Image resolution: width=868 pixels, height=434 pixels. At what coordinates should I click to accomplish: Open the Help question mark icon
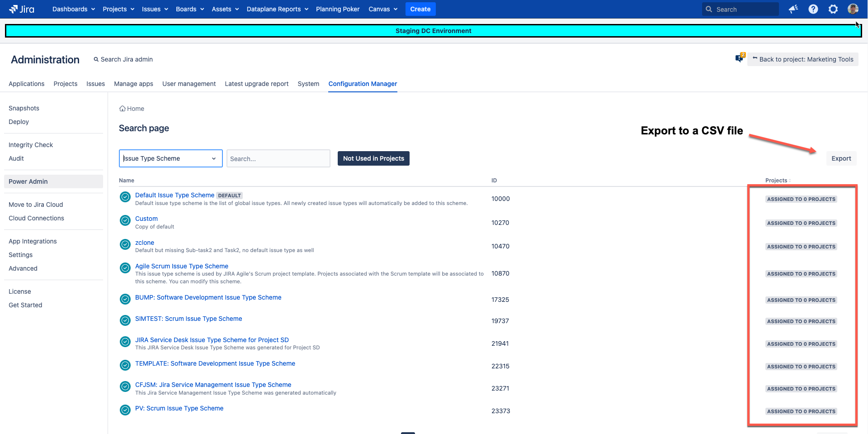(813, 9)
